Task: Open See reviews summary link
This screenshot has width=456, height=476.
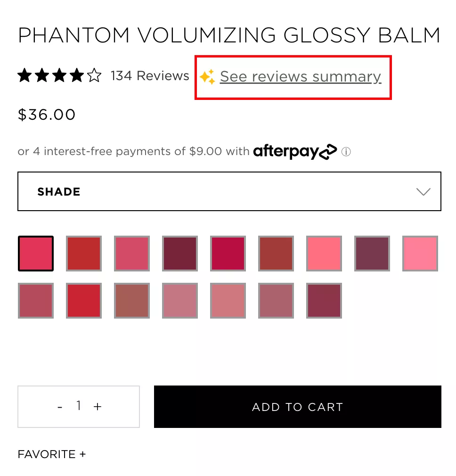Action: coord(300,77)
